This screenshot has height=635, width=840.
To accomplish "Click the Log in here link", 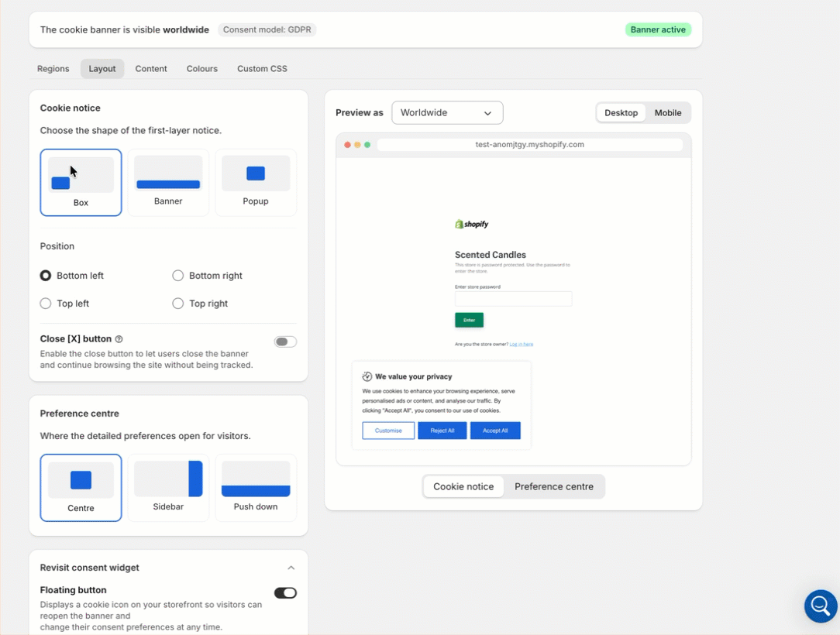I will (x=522, y=345).
